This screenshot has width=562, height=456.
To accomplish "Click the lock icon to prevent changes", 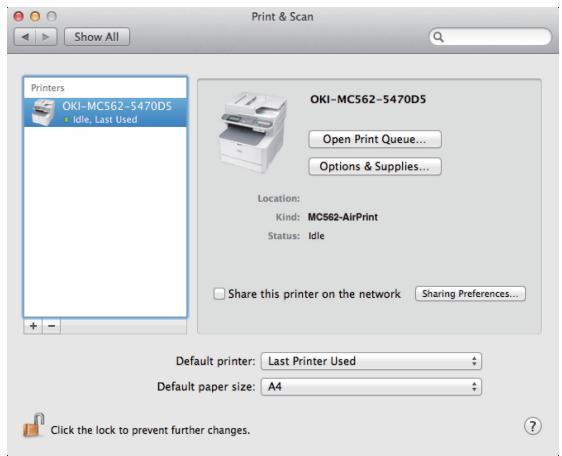I will coord(33,426).
